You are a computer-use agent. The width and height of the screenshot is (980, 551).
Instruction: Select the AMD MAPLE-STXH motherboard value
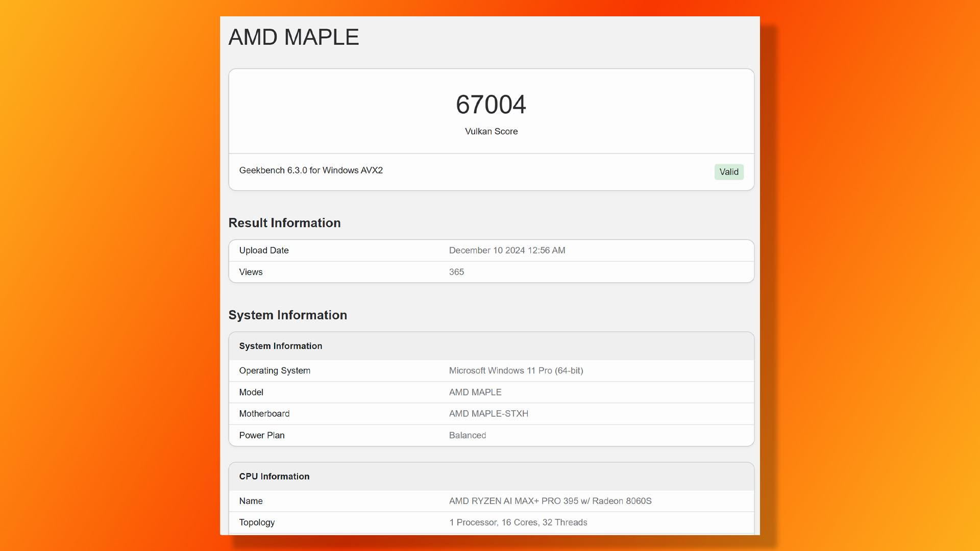click(488, 414)
